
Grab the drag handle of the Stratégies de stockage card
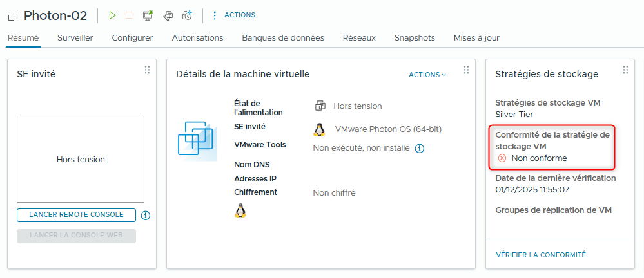tap(625, 69)
